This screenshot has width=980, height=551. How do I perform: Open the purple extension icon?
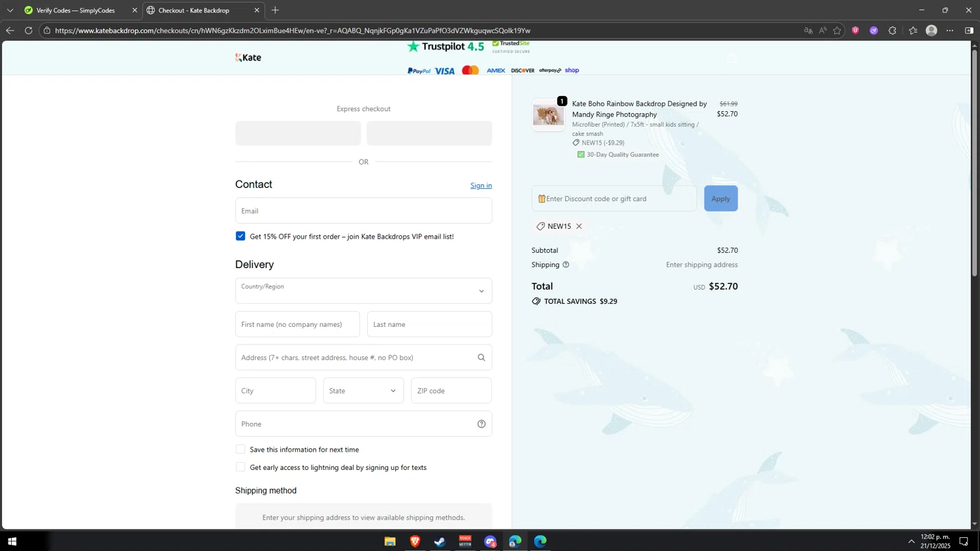pos(874,31)
